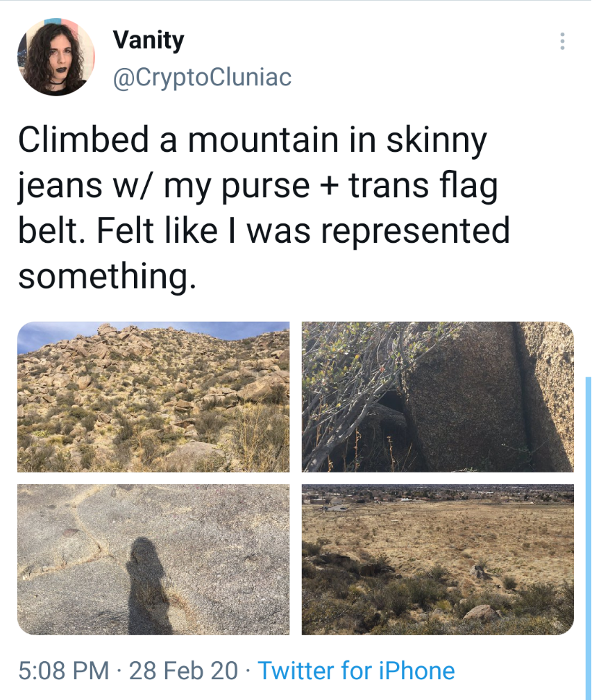The width and height of the screenshot is (592, 700).
Task: Open the tweet overflow three-dot menu
Action: [562, 41]
